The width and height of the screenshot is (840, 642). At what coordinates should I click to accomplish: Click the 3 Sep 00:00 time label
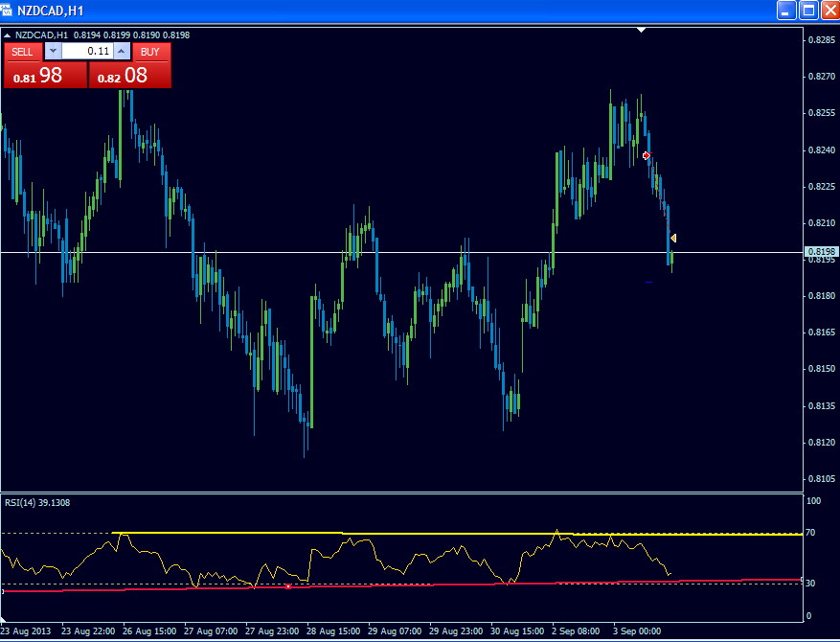(x=638, y=631)
